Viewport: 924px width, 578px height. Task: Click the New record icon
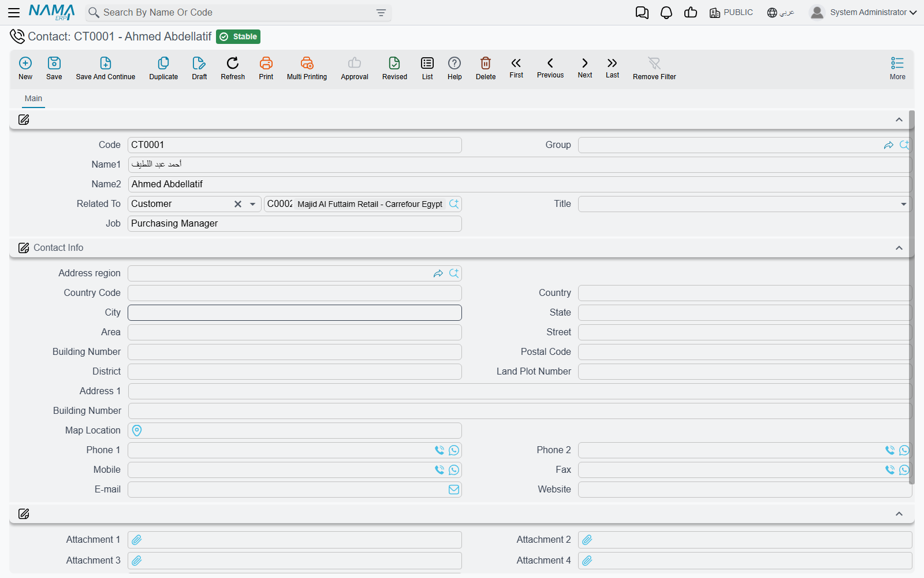(25, 68)
